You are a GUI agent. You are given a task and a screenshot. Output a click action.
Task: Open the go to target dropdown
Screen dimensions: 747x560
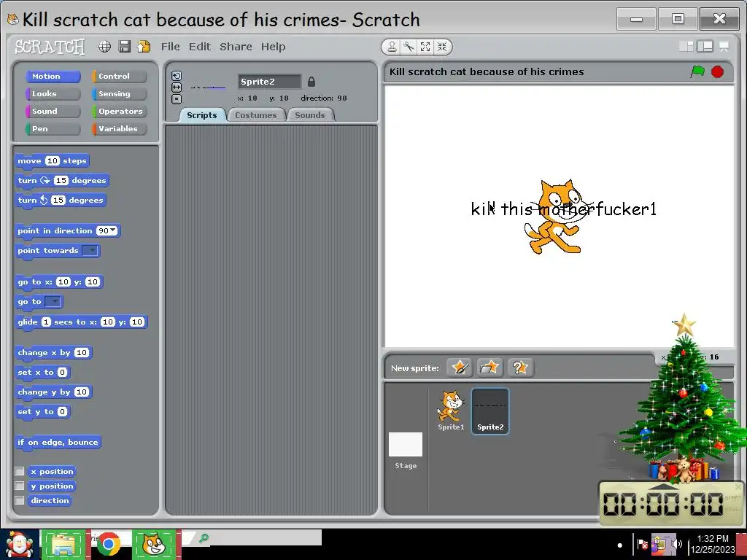click(x=53, y=301)
